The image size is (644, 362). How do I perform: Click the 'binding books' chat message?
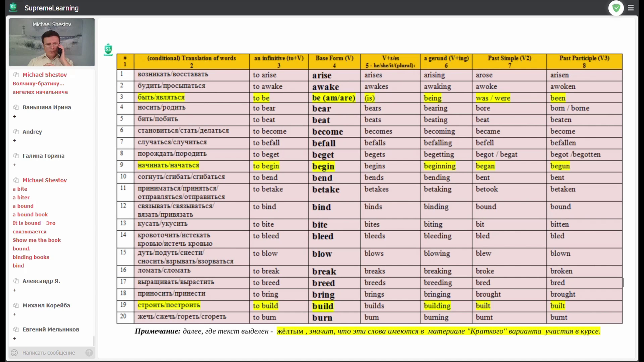click(x=31, y=257)
